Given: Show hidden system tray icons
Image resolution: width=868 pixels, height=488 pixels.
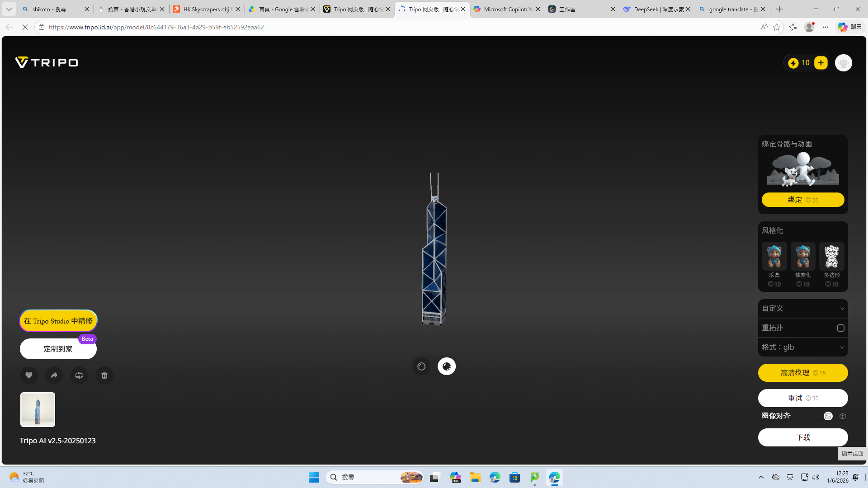Looking at the screenshot, I should pos(761,477).
